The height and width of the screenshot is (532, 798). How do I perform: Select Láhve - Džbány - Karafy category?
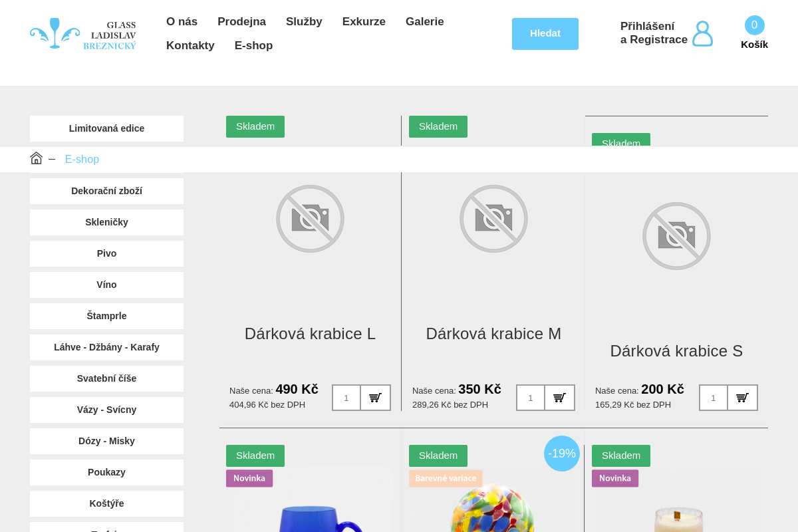pos(106,347)
